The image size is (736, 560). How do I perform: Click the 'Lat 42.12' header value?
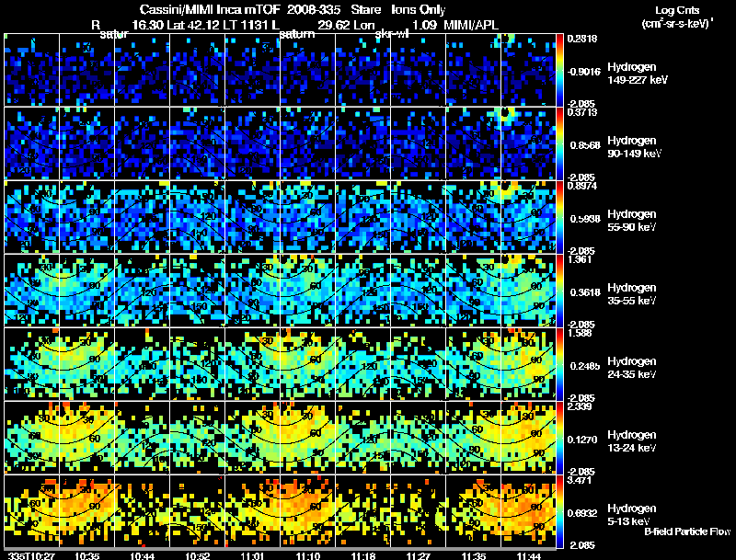[193, 25]
